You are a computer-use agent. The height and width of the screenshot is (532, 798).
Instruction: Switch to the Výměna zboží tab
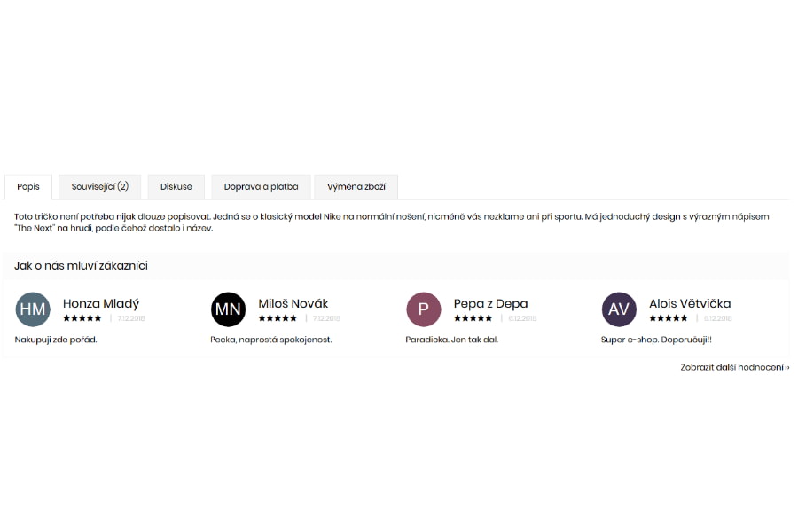pos(356,187)
